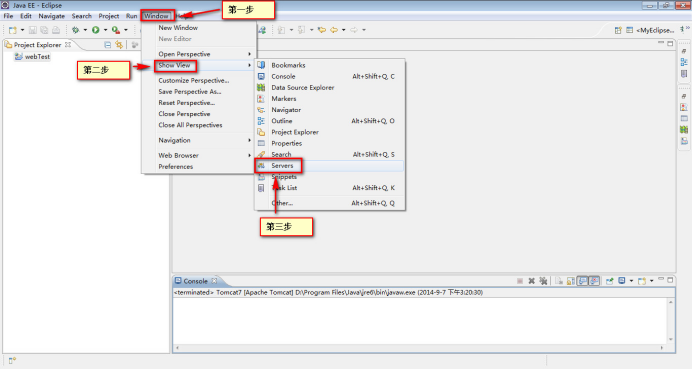Screen dimensions: 692x369
Task: Minimize the editor area
Action: [x=661, y=43]
